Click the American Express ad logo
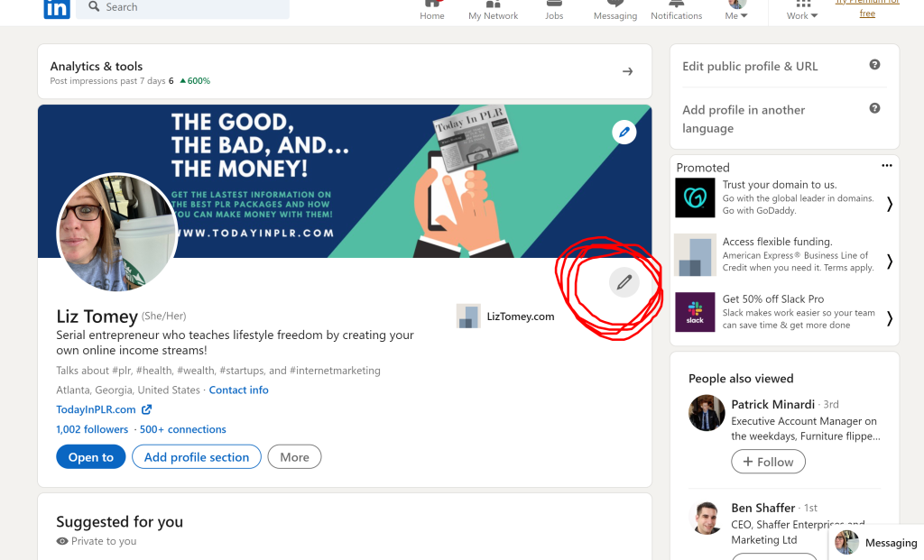Screen dimensions: 924x560 [695, 255]
